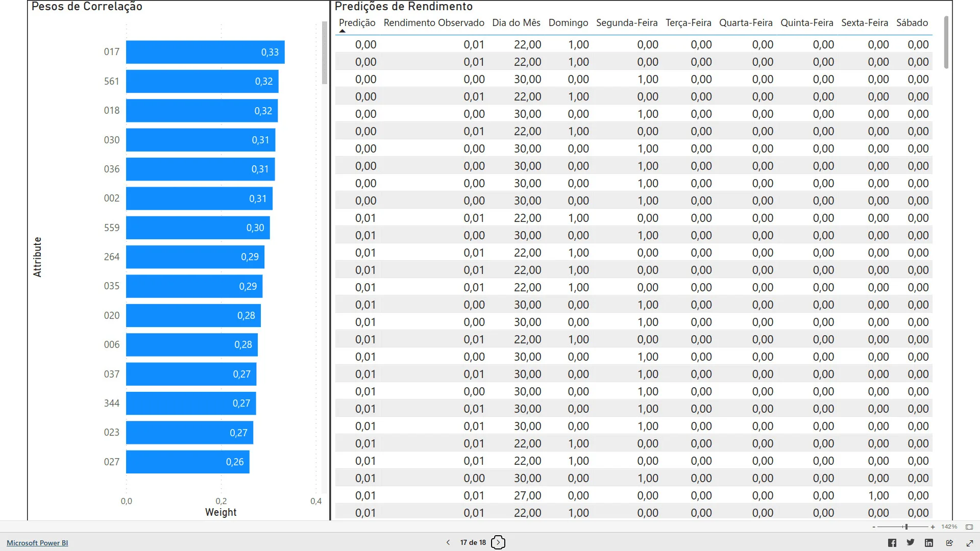Open the Microsoft Power BI link
The height and width of the screenshot is (551, 980).
pyautogui.click(x=37, y=543)
